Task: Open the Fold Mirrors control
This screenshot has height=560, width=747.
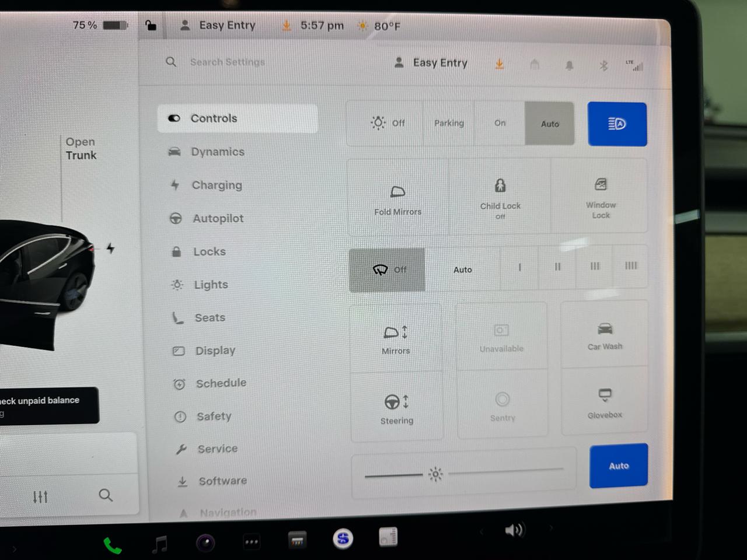Action: click(397, 197)
